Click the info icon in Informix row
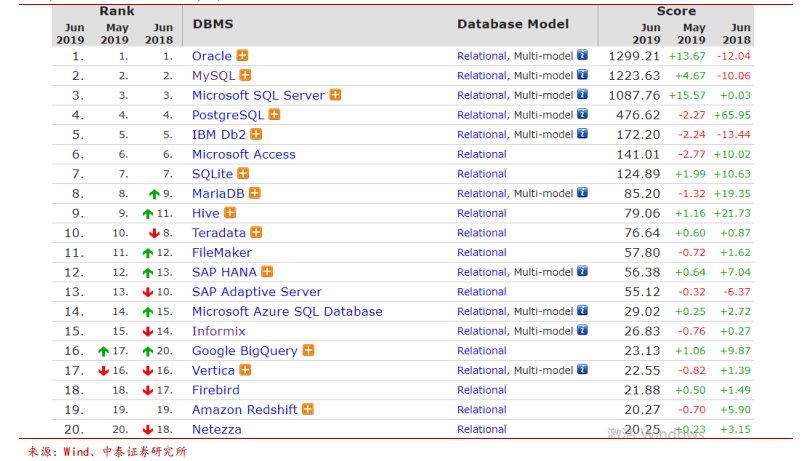 click(x=582, y=330)
